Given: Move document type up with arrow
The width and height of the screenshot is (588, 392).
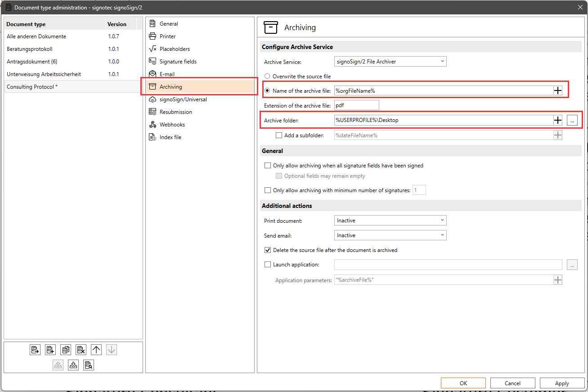Looking at the screenshot, I should [96, 350].
